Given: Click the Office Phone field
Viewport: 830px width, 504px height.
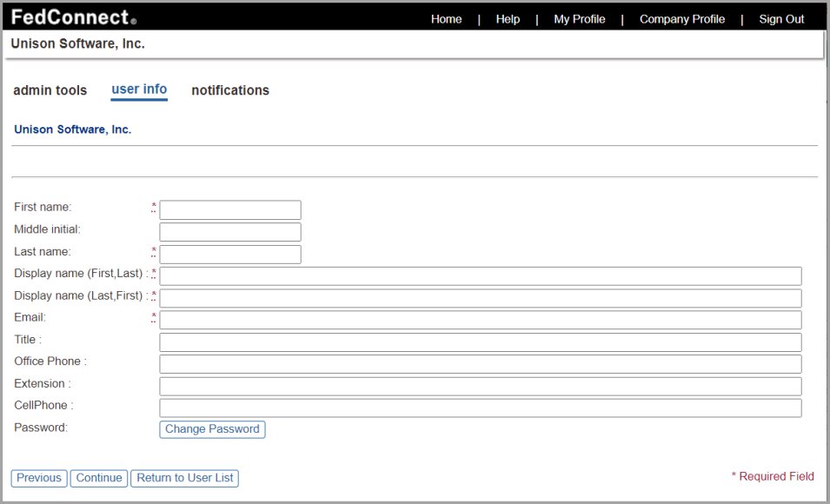Looking at the screenshot, I should click(x=480, y=363).
